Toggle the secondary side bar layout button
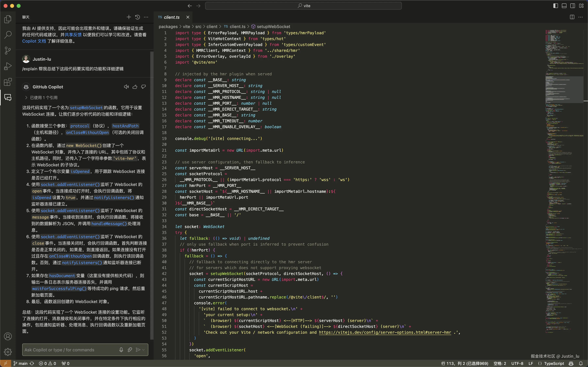This screenshot has height=367, width=588. point(572,6)
